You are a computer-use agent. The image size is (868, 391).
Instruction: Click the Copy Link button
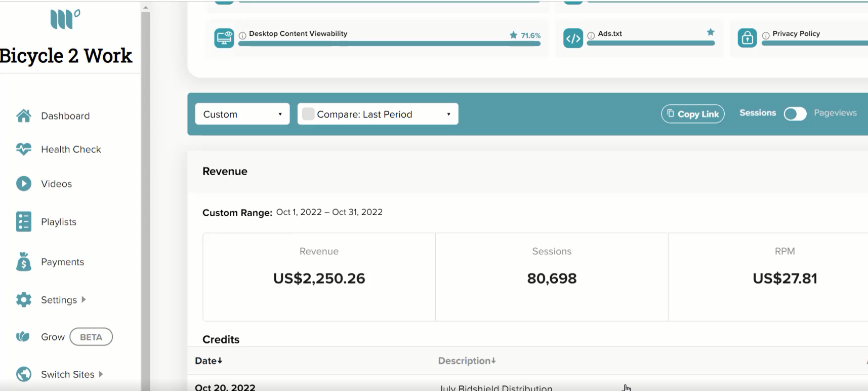693,114
